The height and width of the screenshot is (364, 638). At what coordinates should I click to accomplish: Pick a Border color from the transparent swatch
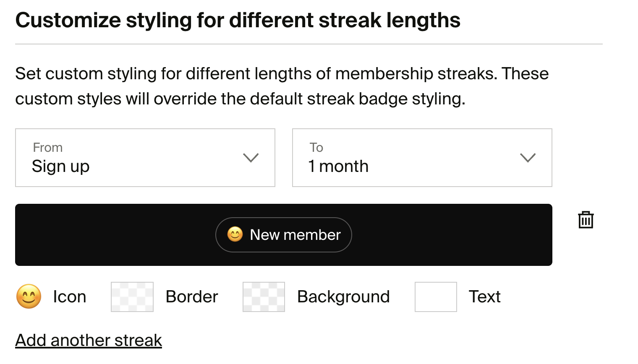132,297
